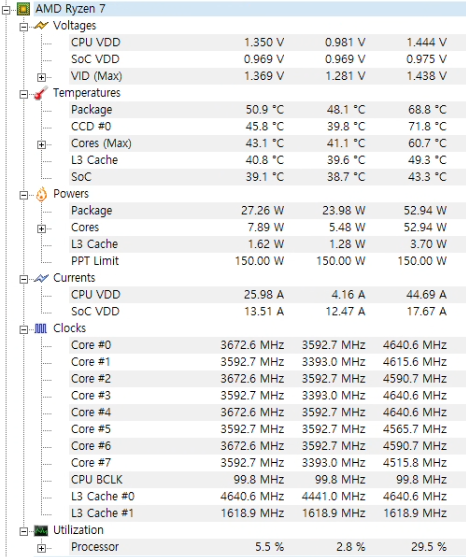Select the AMD Ryzen 7 header row

tap(250, 9)
